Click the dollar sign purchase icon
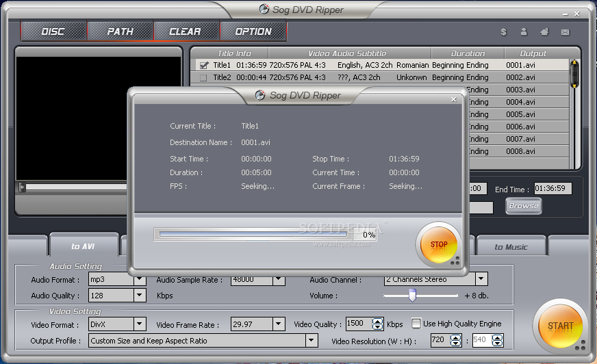This screenshot has height=364, width=597. (504, 32)
